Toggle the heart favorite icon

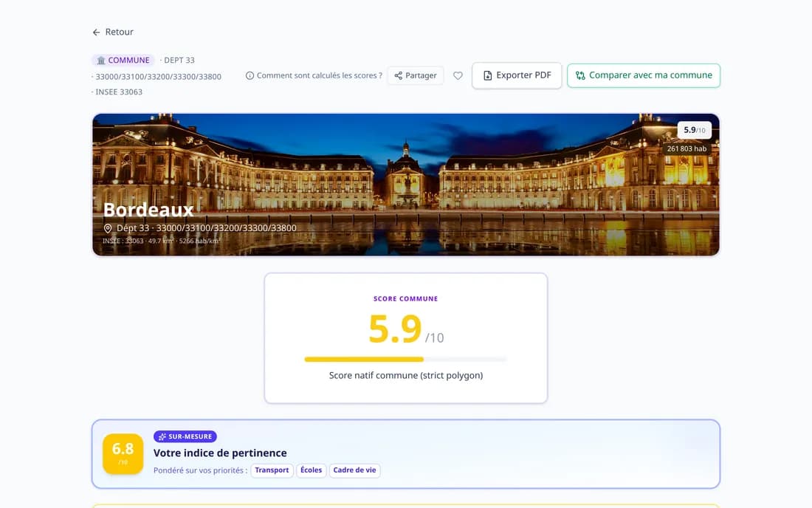tap(458, 75)
